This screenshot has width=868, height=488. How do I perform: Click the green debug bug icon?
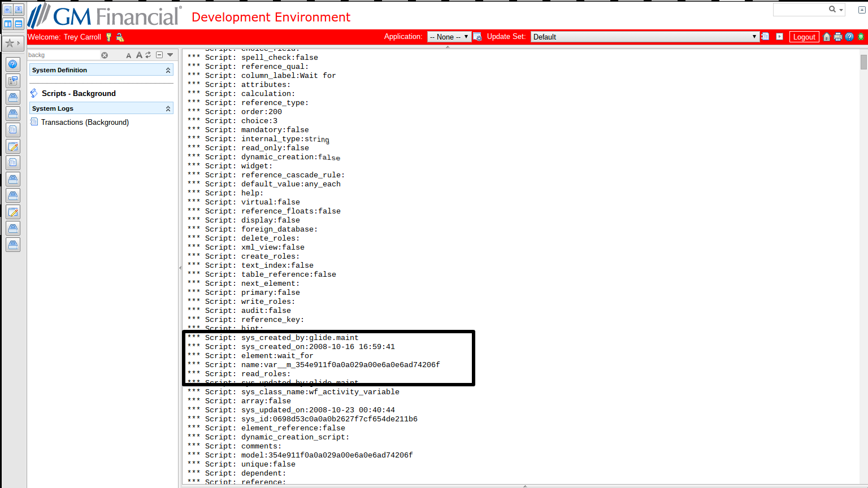(x=861, y=37)
